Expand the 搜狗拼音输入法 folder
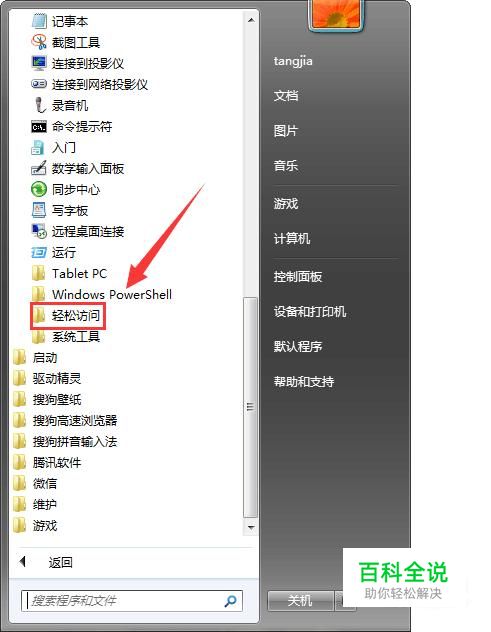 pyautogui.click(x=65, y=441)
